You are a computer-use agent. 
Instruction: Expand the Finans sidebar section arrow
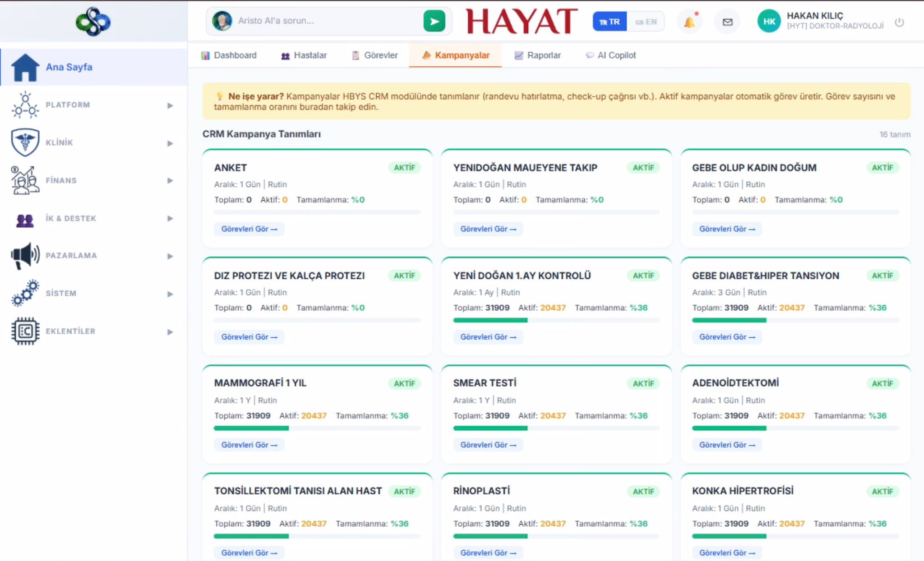point(170,180)
